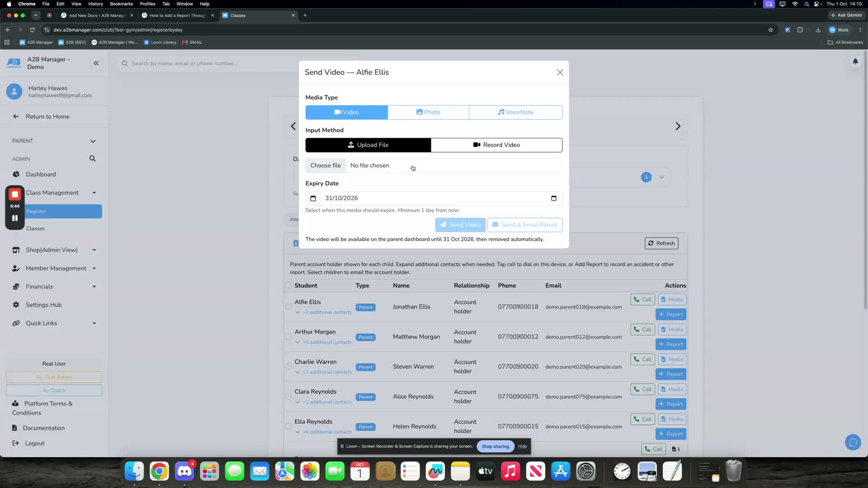
Task: Stop the Loom recording
Action: point(15,194)
